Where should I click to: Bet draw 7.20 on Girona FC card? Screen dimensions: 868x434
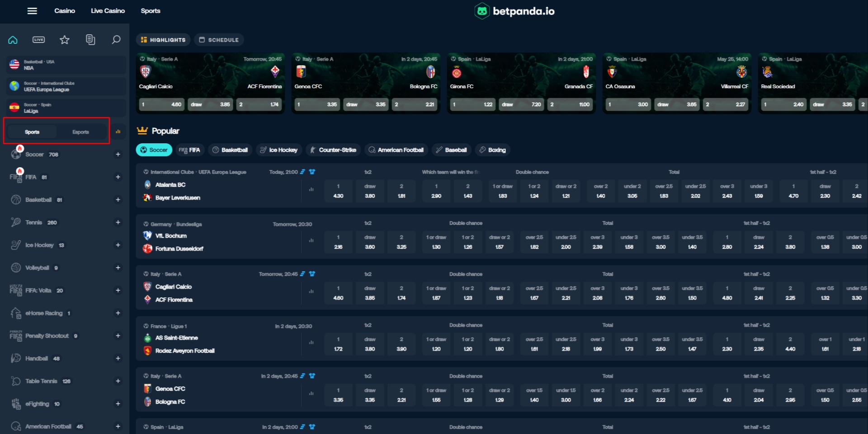521,104
